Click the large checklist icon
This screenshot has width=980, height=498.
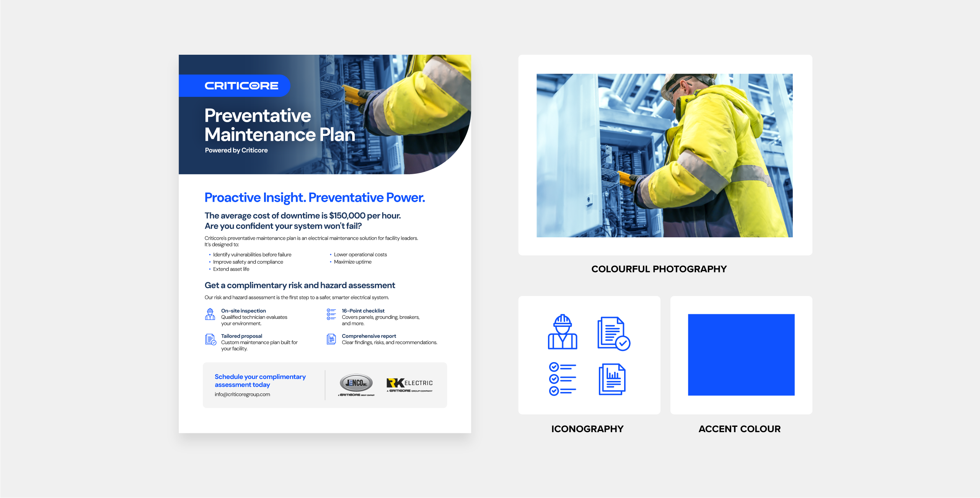click(x=562, y=379)
